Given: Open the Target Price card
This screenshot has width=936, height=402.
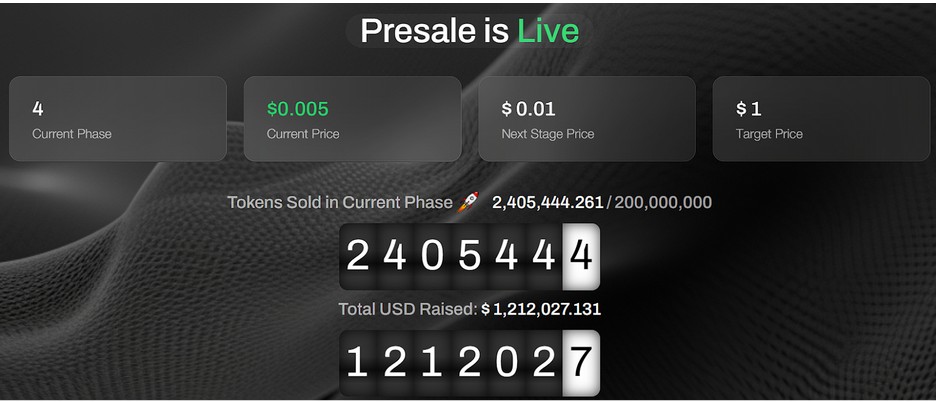Looking at the screenshot, I should (821, 118).
